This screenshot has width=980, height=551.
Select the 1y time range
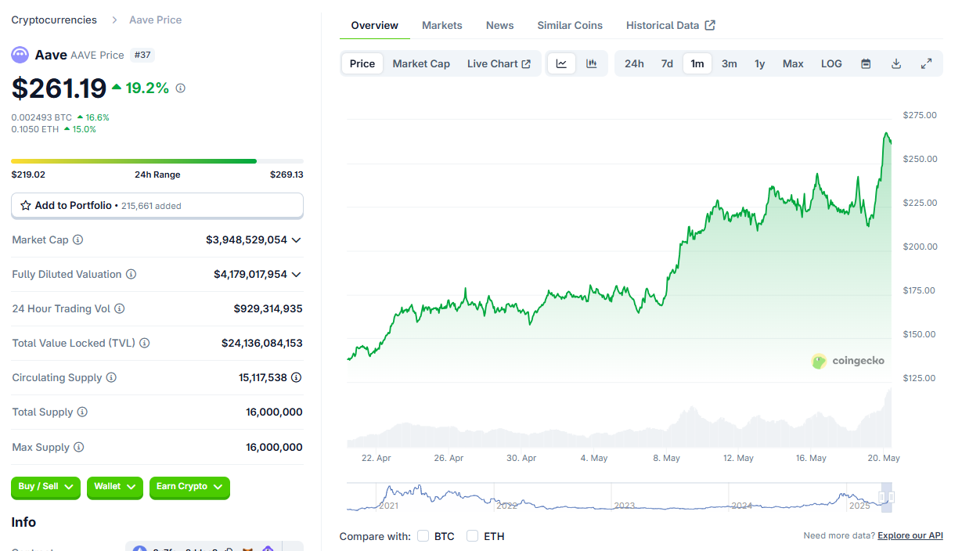point(759,63)
